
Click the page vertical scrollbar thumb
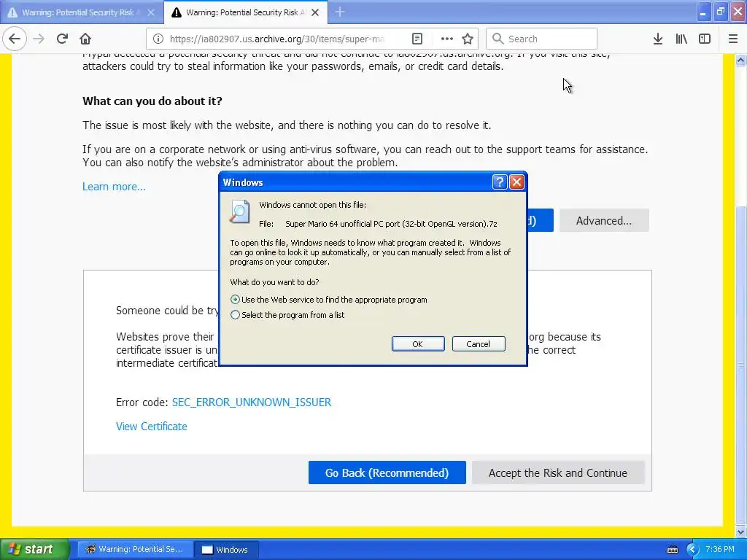[x=740, y=365]
